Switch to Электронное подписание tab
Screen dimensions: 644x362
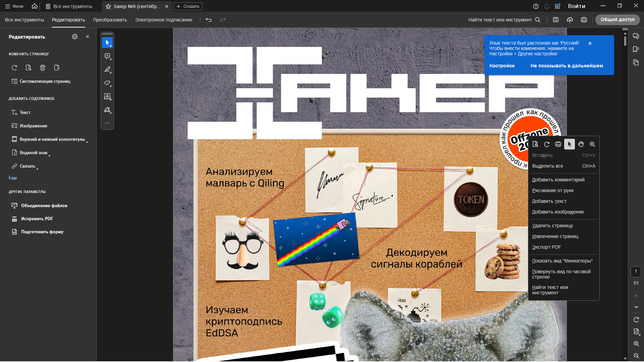tap(164, 20)
